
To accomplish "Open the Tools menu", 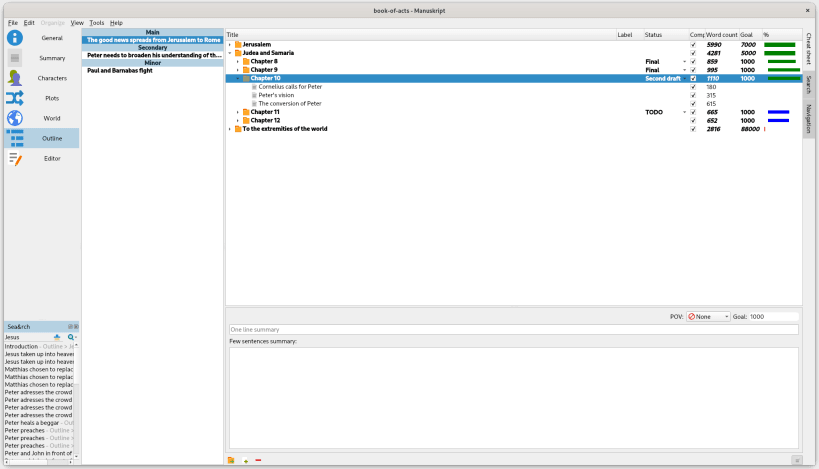I will (x=97, y=22).
